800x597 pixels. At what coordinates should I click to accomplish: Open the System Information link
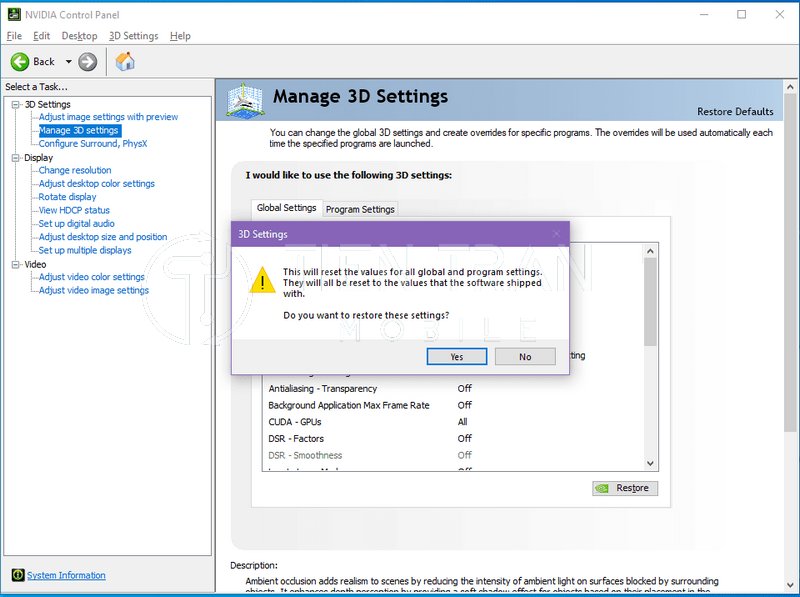click(x=66, y=575)
